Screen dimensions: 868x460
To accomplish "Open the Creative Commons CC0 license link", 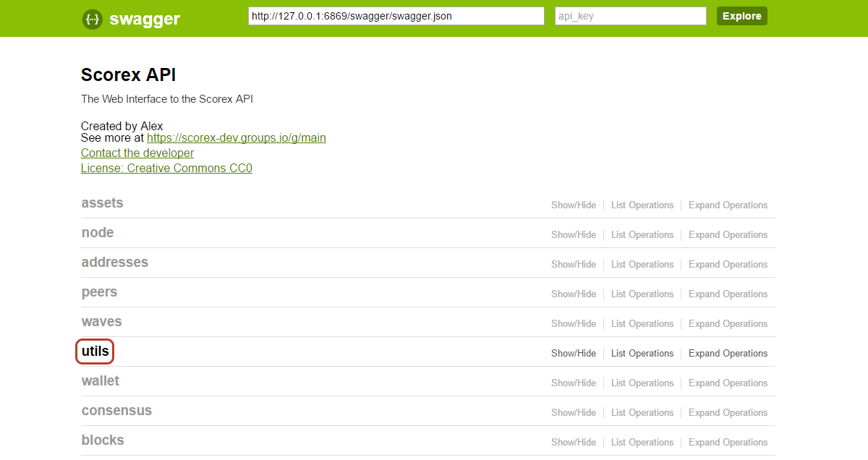I will pos(166,168).
